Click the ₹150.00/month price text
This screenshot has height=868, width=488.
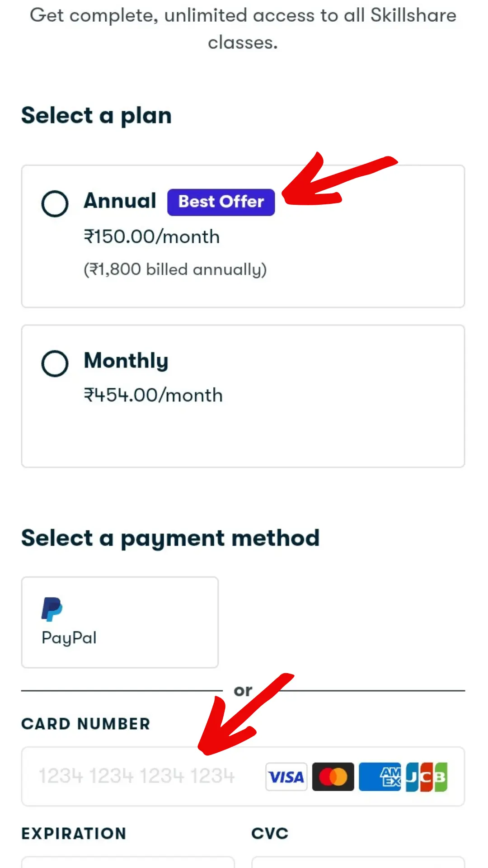[152, 236]
